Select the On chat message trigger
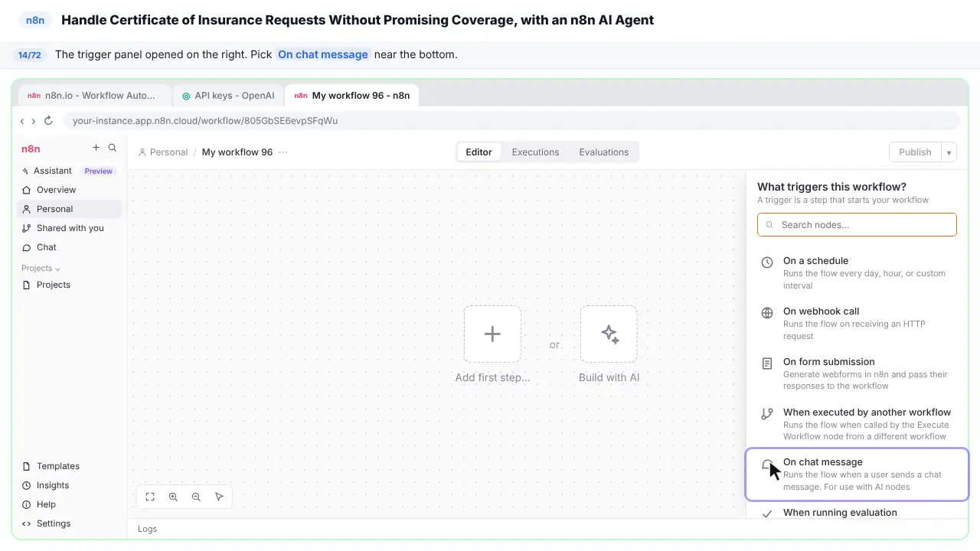The width and height of the screenshot is (980, 551). [x=857, y=474]
